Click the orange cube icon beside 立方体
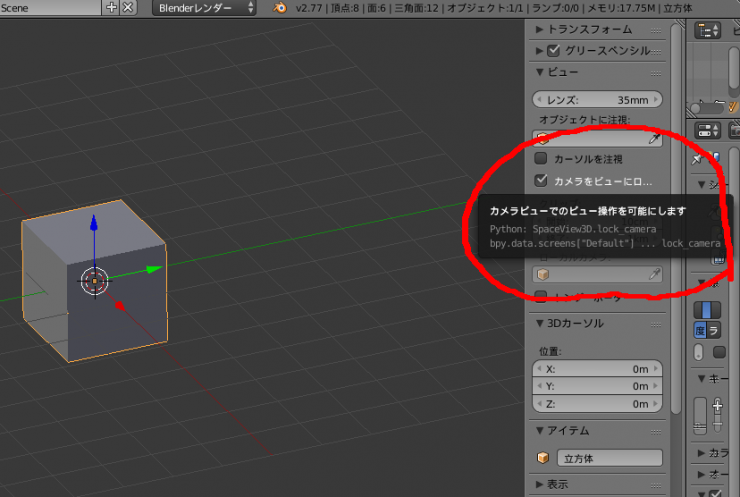 click(x=543, y=457)
